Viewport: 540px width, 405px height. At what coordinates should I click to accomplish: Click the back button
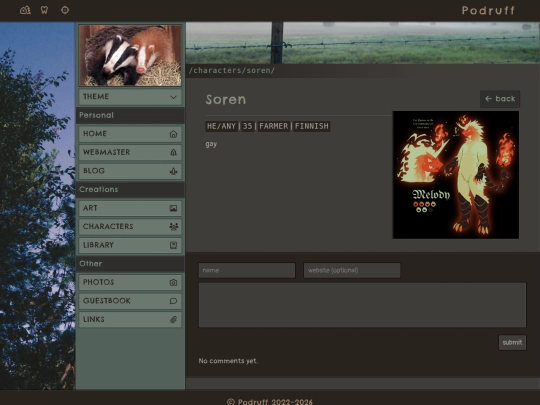pos(500,99)
